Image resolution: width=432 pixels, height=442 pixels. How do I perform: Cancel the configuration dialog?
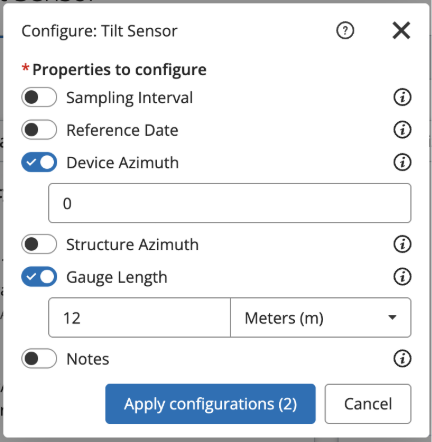click(368, 404)
